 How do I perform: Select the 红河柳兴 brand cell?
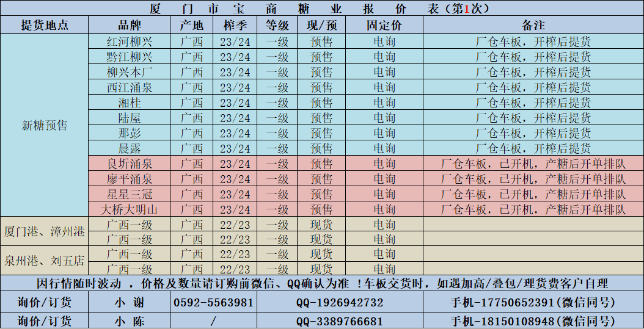[129, 42]
